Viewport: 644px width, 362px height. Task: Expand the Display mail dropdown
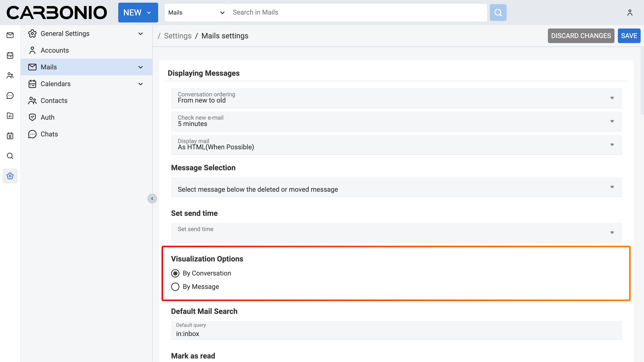tap(396, 145)
